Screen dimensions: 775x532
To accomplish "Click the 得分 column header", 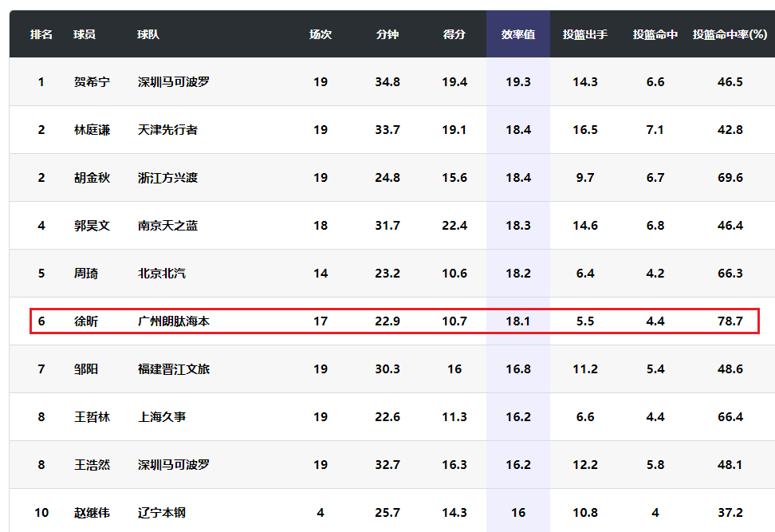I will [x=454, y=34].
